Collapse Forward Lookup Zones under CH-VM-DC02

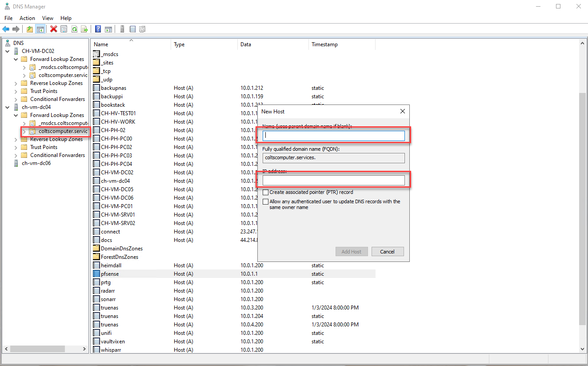tap(16, 59)
